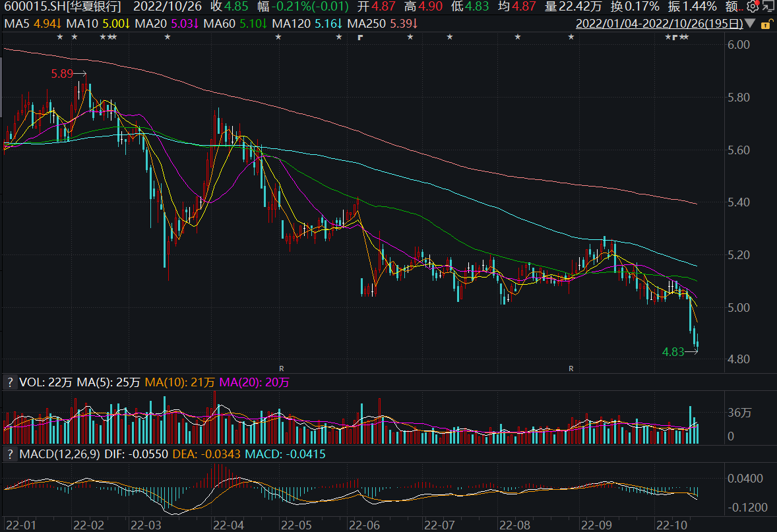
Task: Click the 5.89 high price marker
Action: [62, 74]
